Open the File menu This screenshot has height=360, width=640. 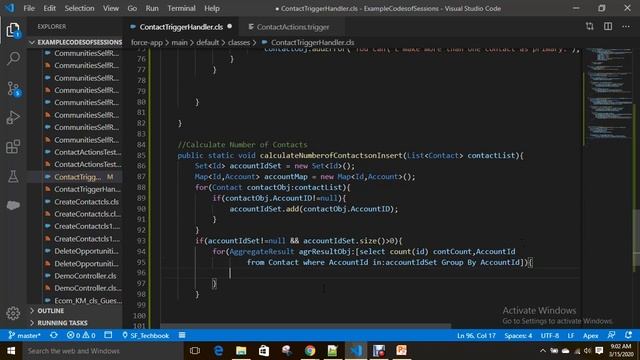[x=29, y=8]
